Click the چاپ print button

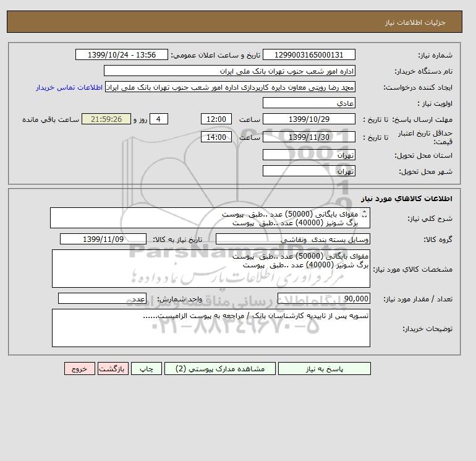pyautogui.click(x=147, y=369)
